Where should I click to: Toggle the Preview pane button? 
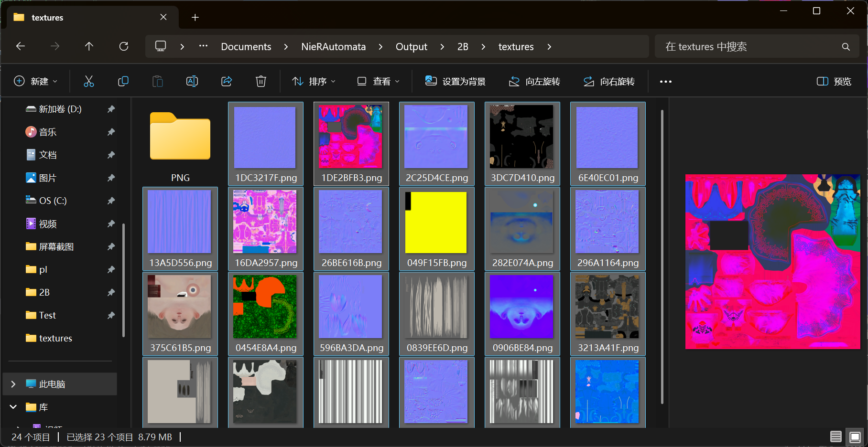click(834, 81)
